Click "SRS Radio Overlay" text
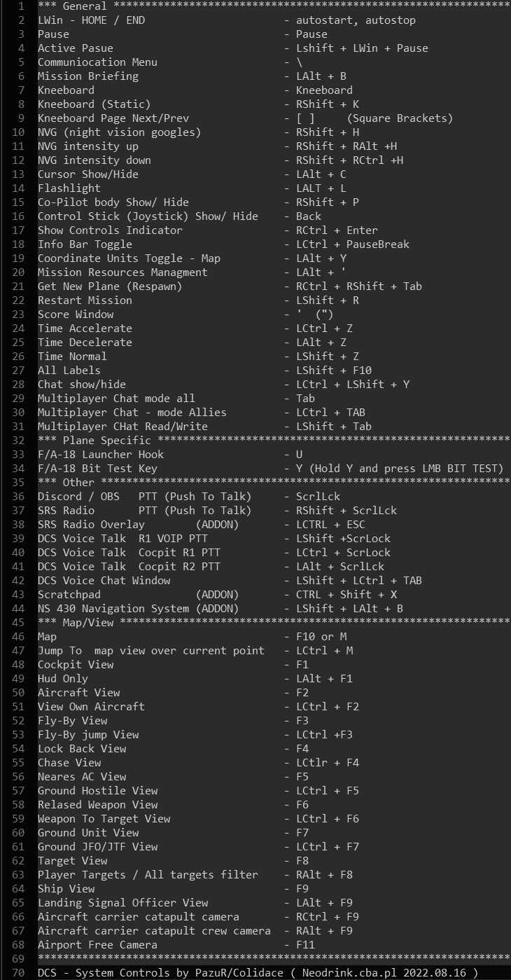511x980 pixels. [91, 525]
